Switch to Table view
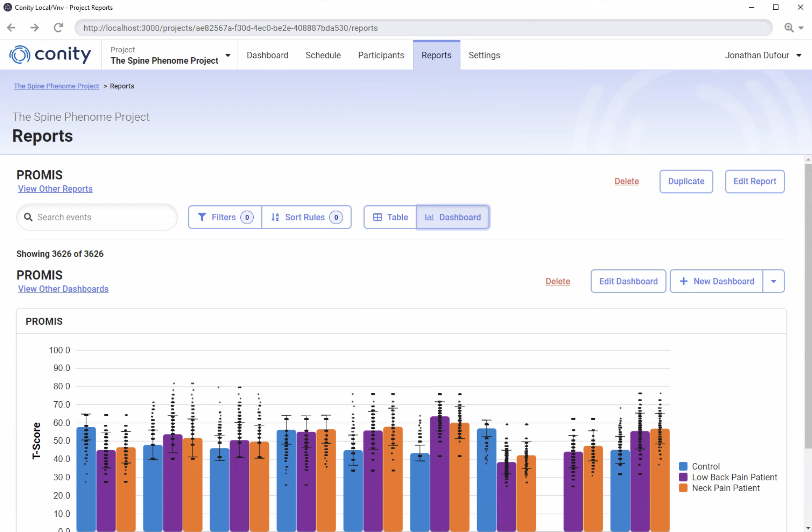Viewport: 812px width, 532px height. click(x=389, y=217)
